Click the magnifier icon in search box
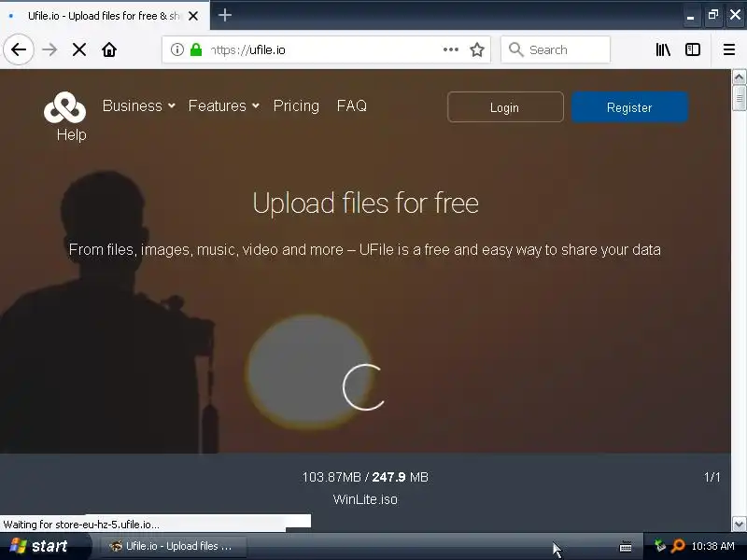This screenshot has width=747, height=560. (516, 49)
